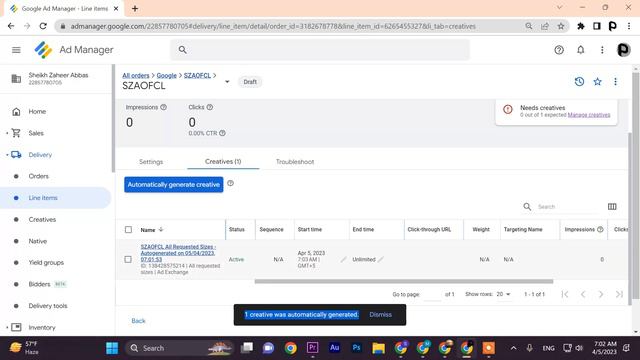Screen dimensions: 640x360
Task: Open browser extensions puzzle icon
Action: [580, 26]
